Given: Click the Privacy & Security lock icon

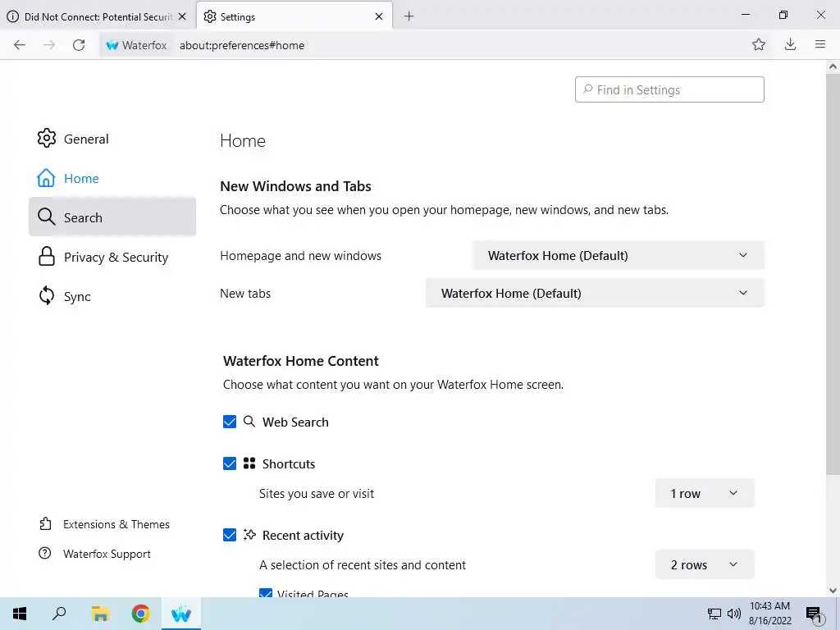Looking at the screenshot, I should (47, 256).
